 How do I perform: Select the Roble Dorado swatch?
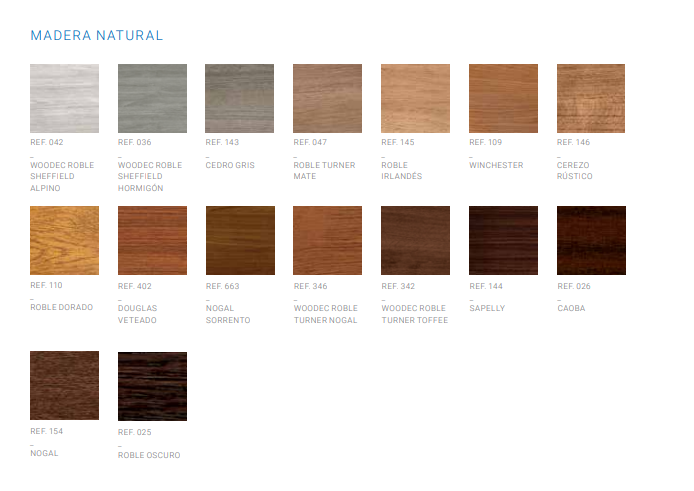(x=65, y=241)
